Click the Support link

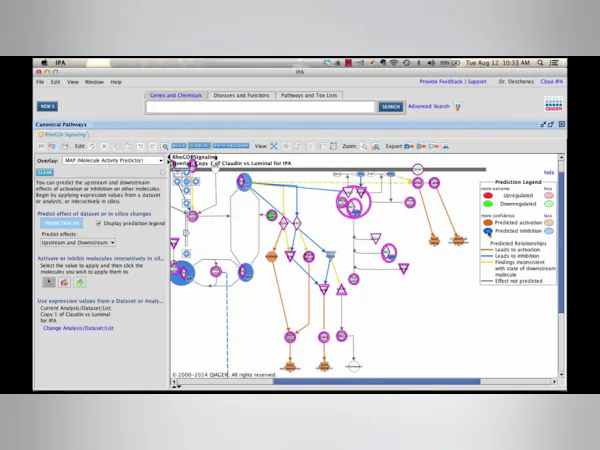(477, 82)
